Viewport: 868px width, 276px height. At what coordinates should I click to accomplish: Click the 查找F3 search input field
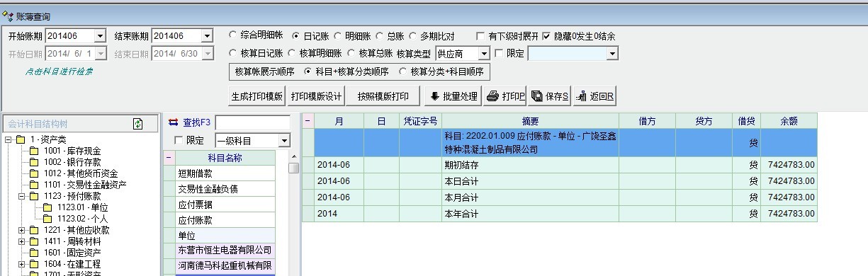[252, 122]
